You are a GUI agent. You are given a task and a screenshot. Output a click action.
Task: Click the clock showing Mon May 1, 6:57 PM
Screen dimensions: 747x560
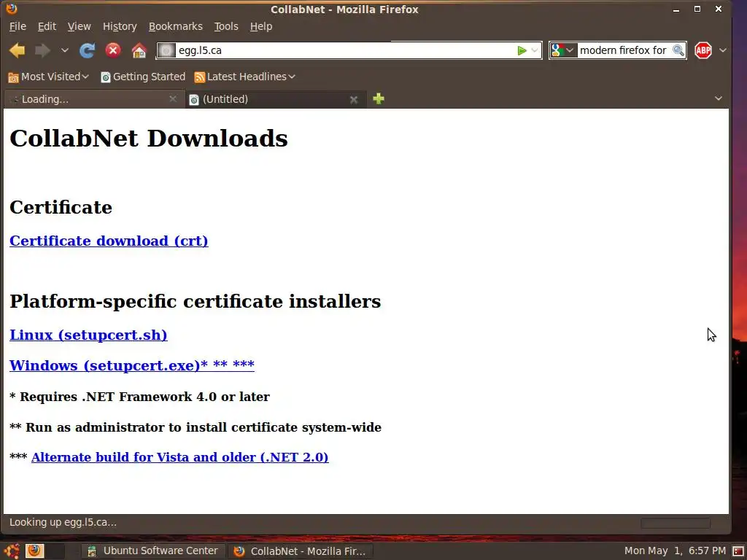(x=675, y=551)
